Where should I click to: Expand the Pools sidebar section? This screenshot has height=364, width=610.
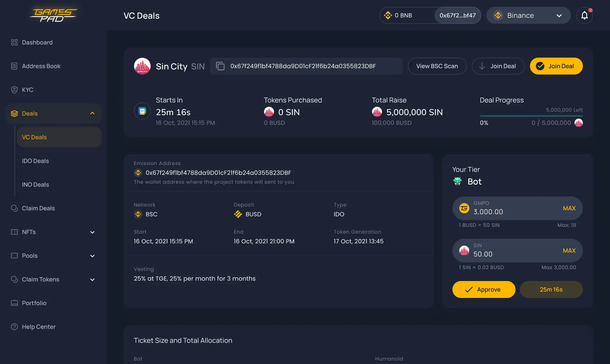point(92,256)
